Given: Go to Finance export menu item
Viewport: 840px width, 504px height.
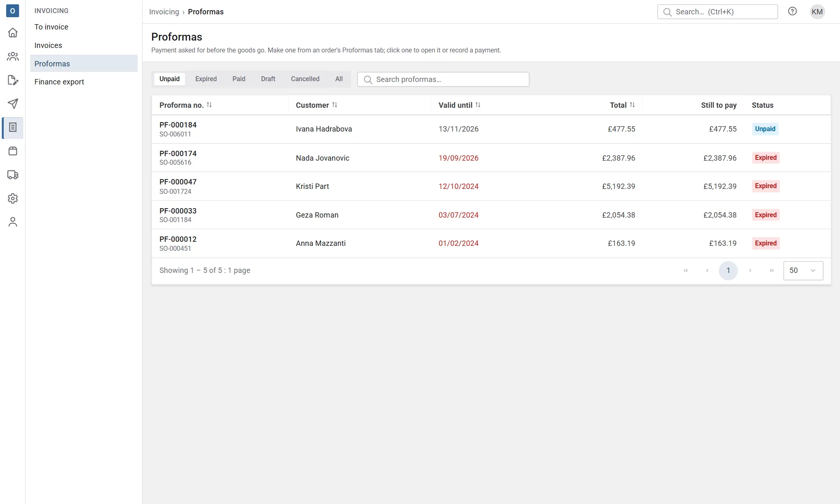Looking at the screenshot, I should pyautogui.click(x=84, y=82).
